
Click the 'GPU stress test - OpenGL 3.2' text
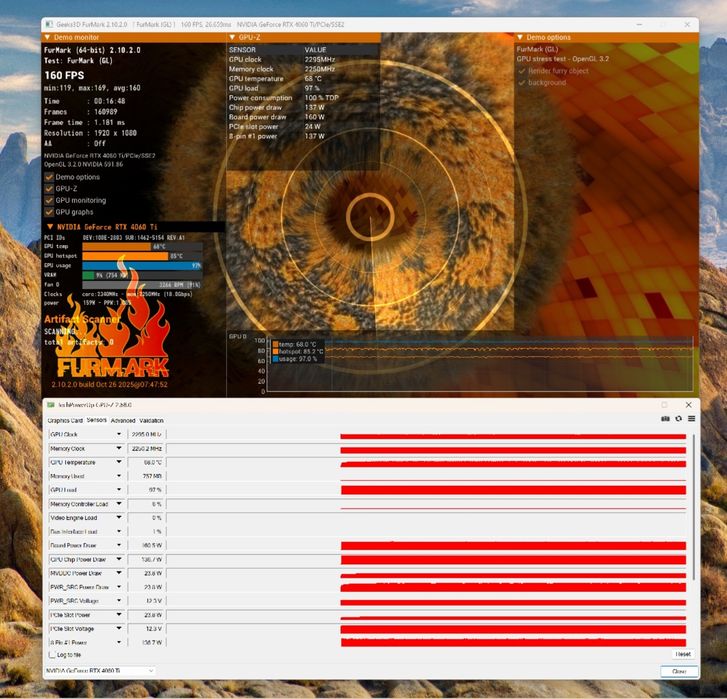tap(563, 59)
